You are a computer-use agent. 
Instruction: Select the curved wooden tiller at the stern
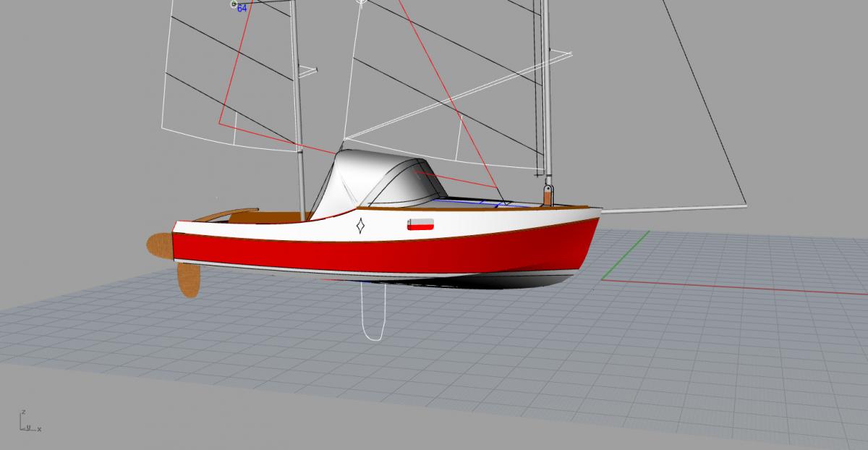224,214
